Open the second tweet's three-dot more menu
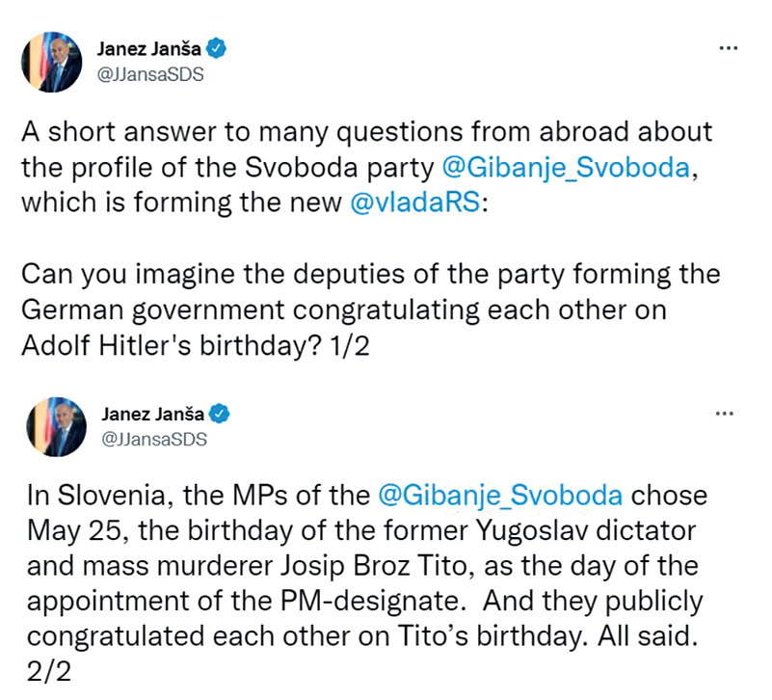 click(x=725, y=414)
